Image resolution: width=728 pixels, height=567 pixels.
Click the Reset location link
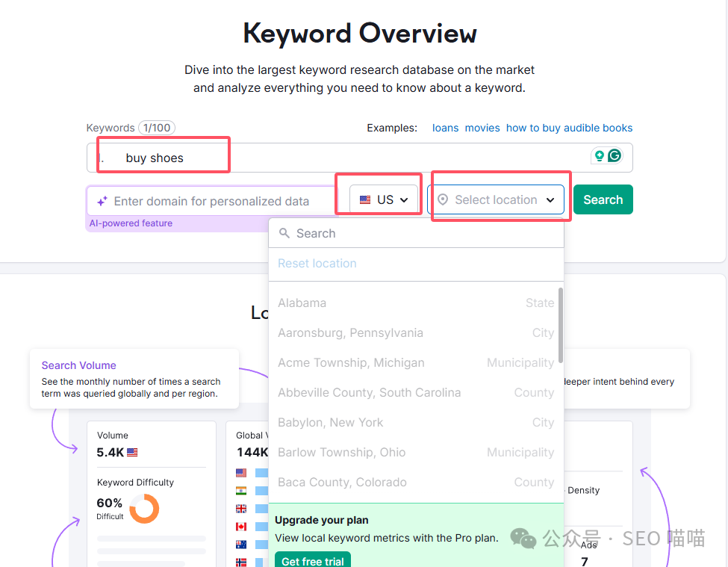pyautogui.click(x=317, y=263)
